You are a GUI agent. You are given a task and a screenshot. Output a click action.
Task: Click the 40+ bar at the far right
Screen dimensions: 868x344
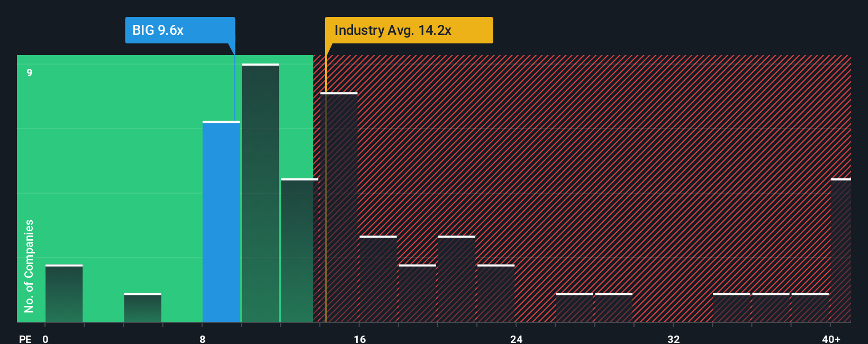pos(841,250)
